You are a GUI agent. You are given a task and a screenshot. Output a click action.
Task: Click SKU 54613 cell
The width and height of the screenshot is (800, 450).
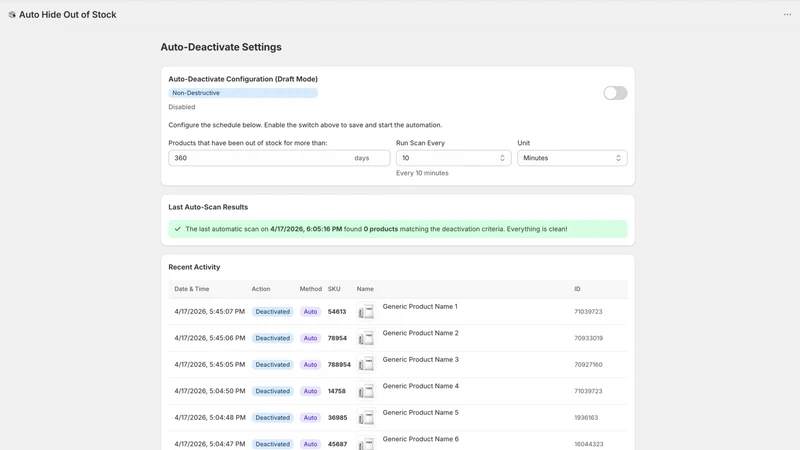337,312
